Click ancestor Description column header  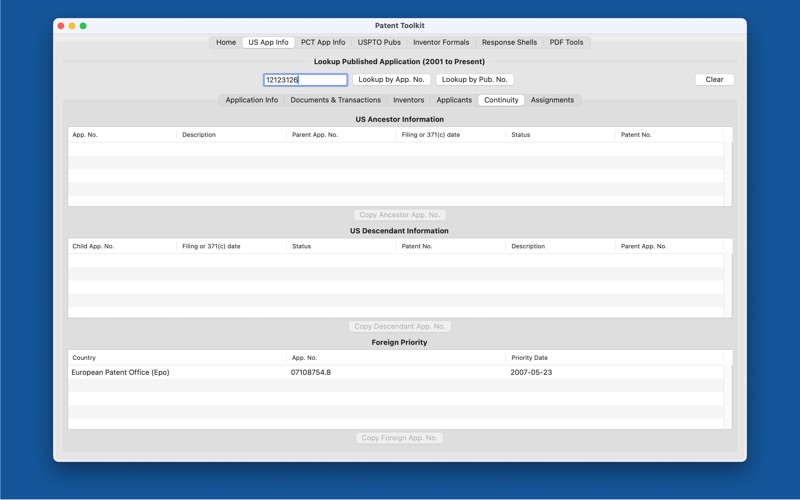[x=232, y=135]
